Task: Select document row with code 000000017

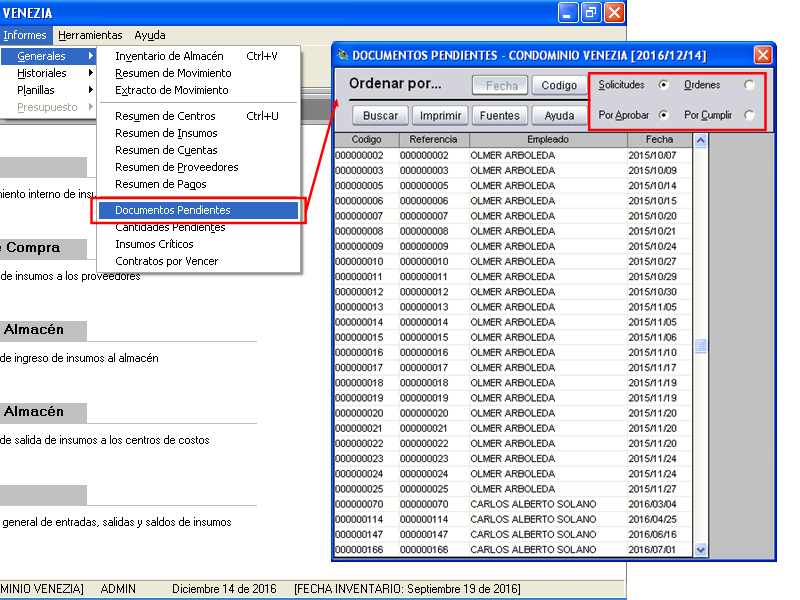Action: 513,367
